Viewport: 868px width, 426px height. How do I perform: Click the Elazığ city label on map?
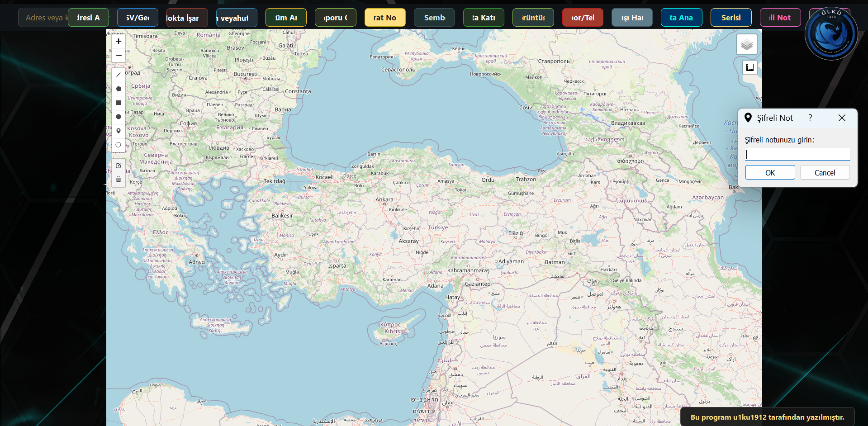click(x=515, y=233)
